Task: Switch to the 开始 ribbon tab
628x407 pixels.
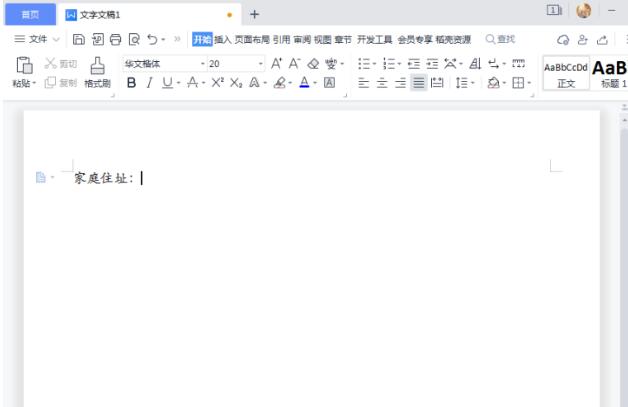Action: [x=202, y=39]
